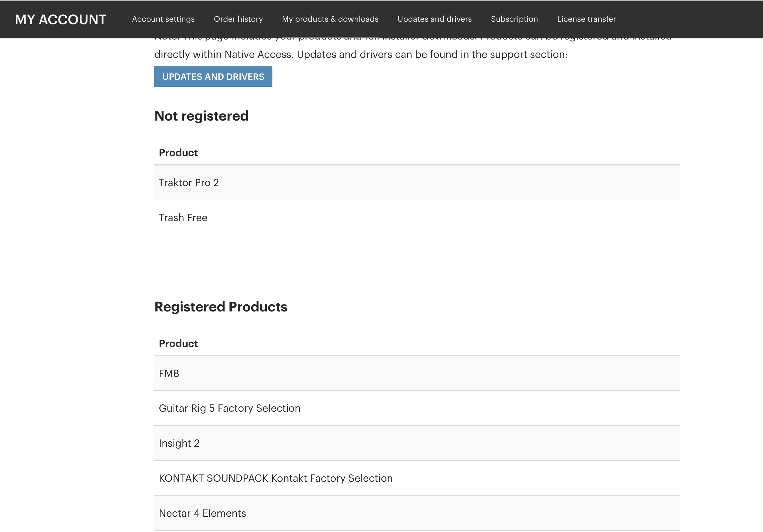Click the blue UPDATES AND DRIVERS button
This screenshot has width=763, height=532.
coord(213,76)
